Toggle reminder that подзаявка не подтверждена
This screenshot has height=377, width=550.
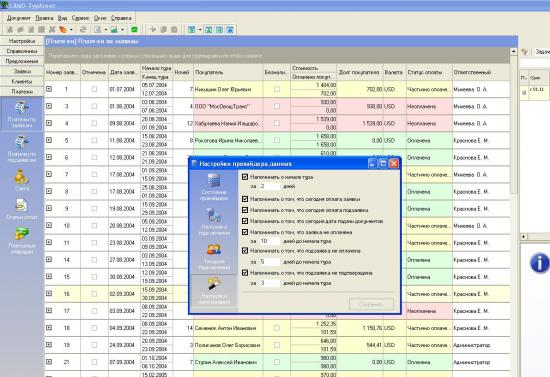[245, 272]
